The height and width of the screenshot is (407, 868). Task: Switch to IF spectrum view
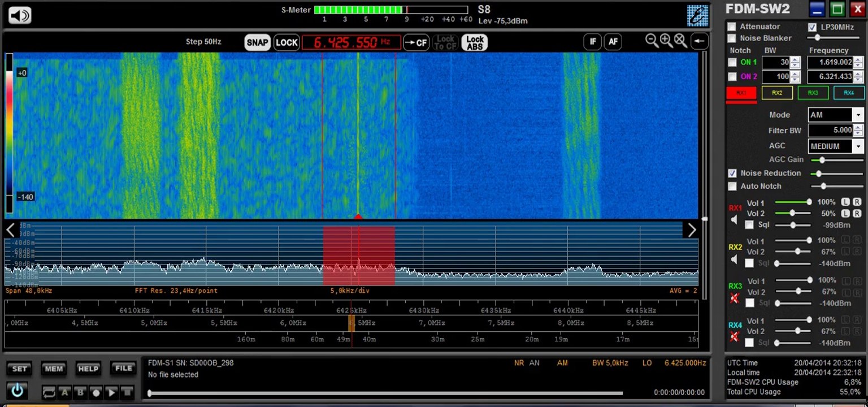coord(592,41)
